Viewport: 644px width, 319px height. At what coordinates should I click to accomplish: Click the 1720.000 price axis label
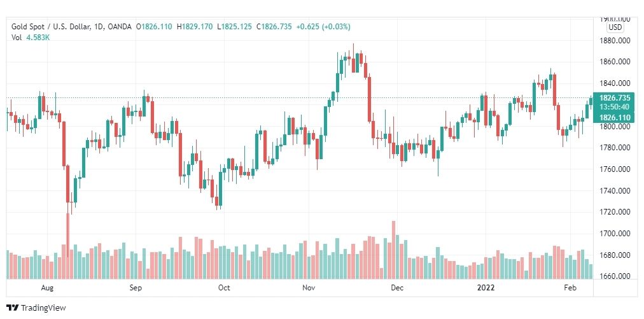[x=615, y=212]
